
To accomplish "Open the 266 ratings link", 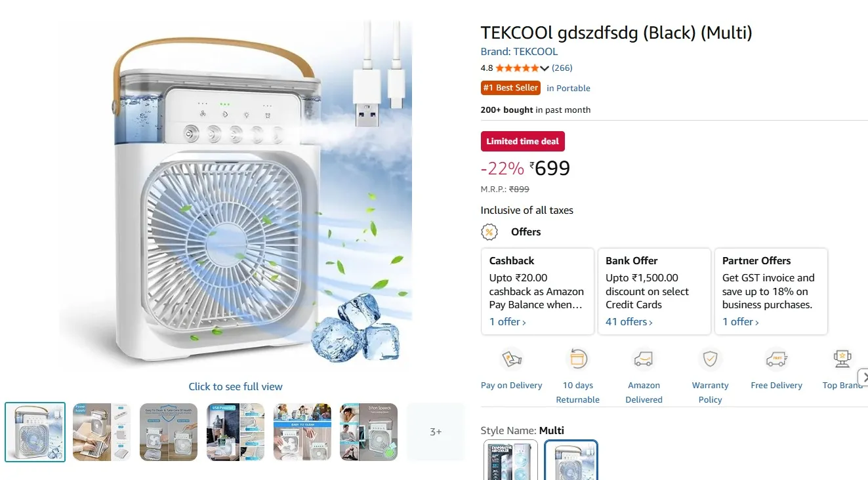I will pos(562,68).
